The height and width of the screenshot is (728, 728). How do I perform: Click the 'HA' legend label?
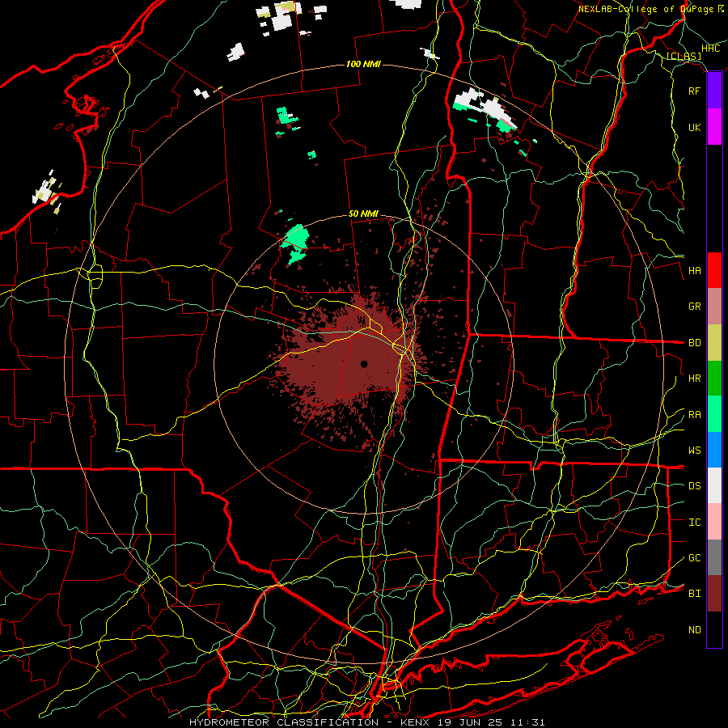(x=694, y=271)
